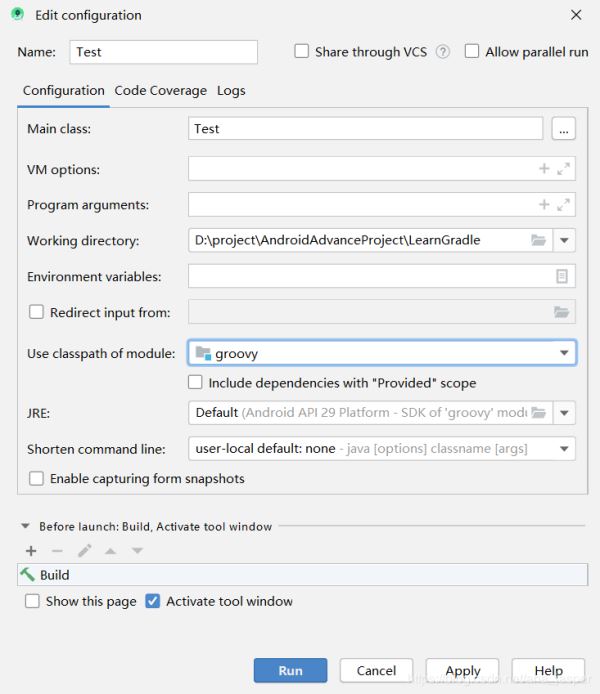Screen dimensions: 600x694
Task: Expand the VM options field editor
Action: point(564,169)
